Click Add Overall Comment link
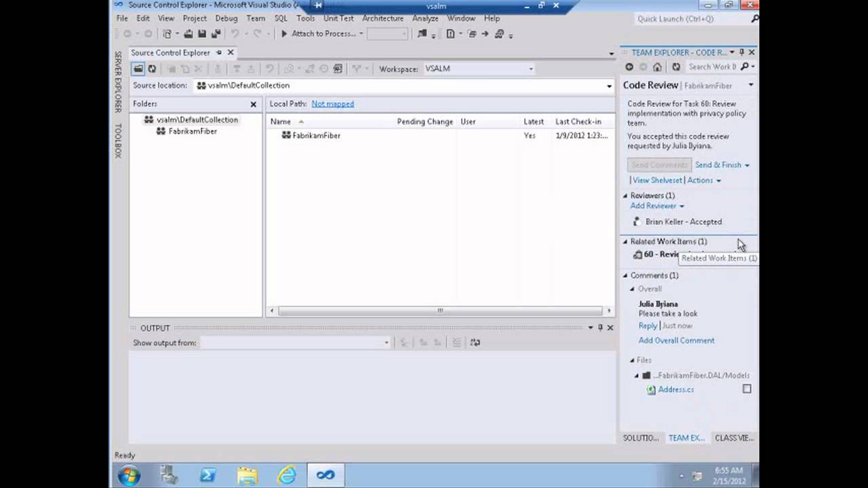This screenshot has width=868, height=488. point(676,341)
